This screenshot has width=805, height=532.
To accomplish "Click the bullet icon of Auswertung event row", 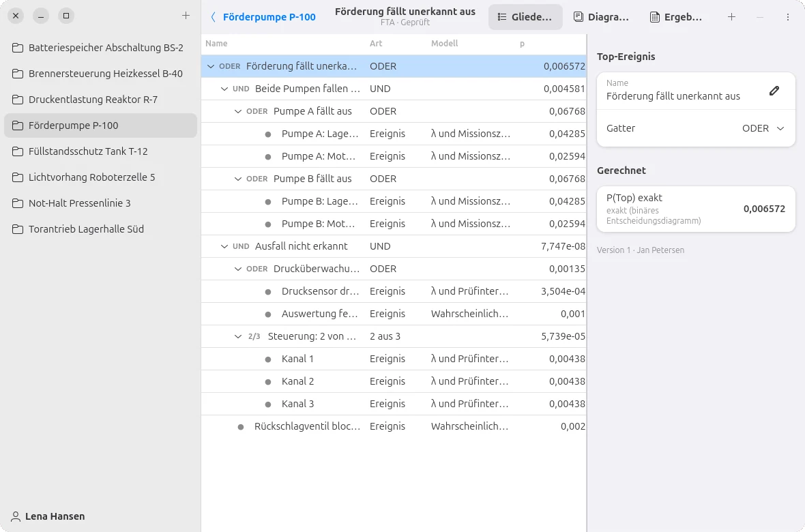I will 268,314.
